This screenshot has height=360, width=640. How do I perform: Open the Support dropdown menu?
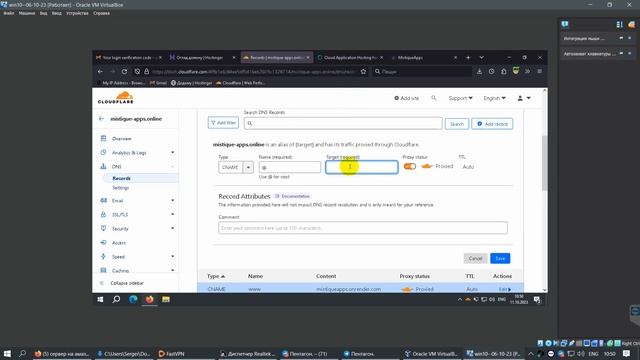460,98
